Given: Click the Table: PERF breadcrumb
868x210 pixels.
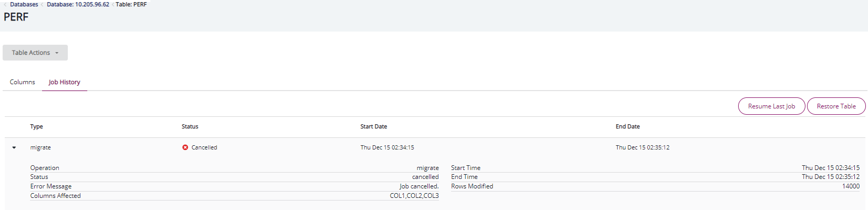Looking at the screenshot, I should click(131, 4).
